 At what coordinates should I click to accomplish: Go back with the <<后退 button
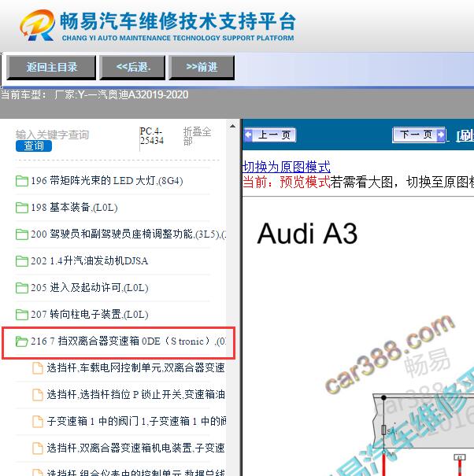tap(133, 68)
